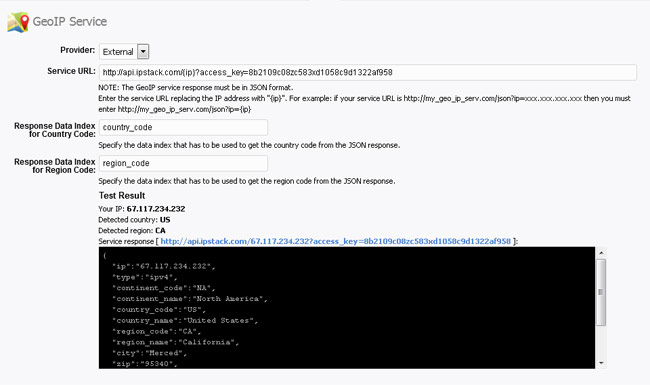Select the Test Result heading
This screenshot has height=385, width=650.
pyautogui.click(x=122, y=196)
